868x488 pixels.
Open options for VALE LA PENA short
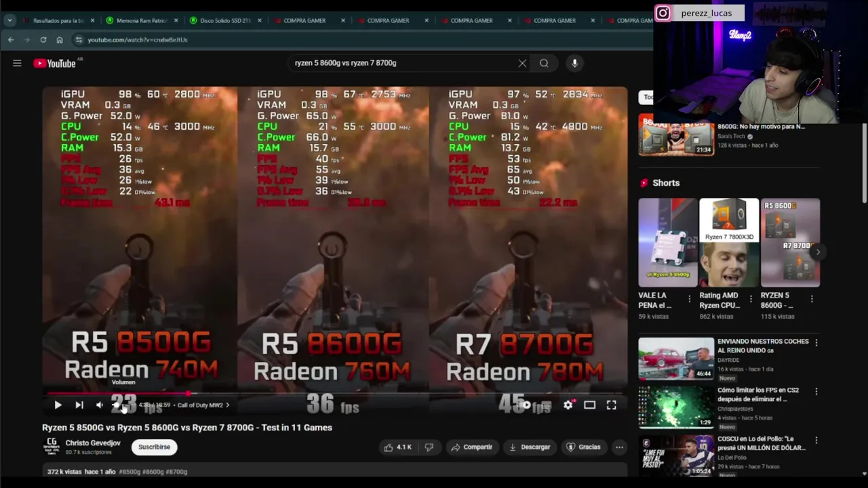[x=690, y=299]
